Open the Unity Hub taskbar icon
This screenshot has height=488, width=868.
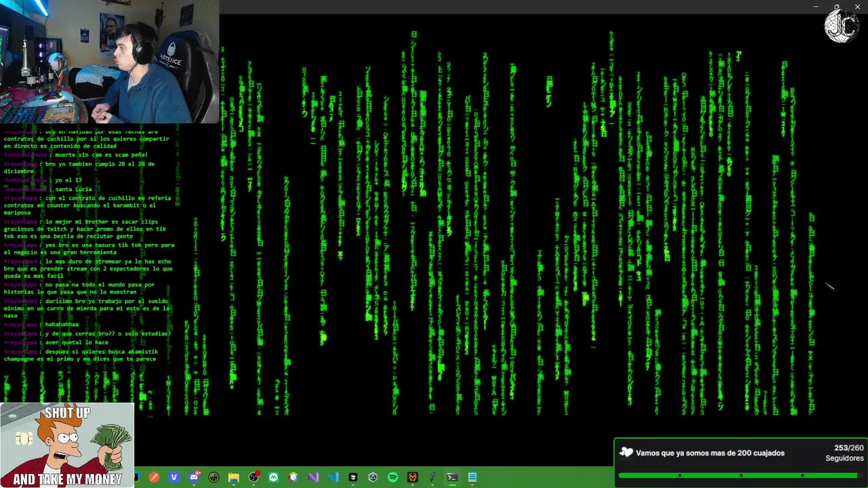(x=373, y=477)
